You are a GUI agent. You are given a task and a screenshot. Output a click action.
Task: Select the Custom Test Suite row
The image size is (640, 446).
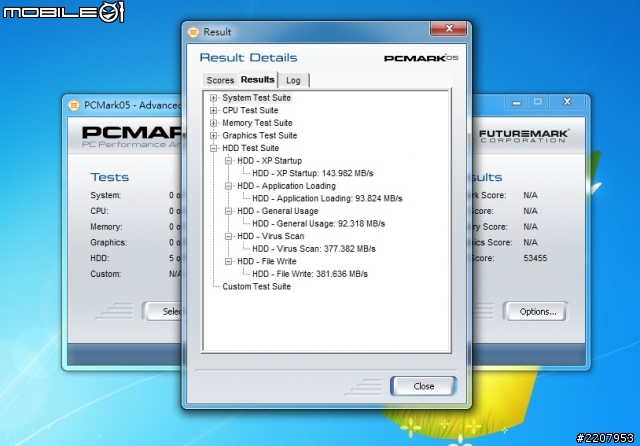tap(256, 287)
